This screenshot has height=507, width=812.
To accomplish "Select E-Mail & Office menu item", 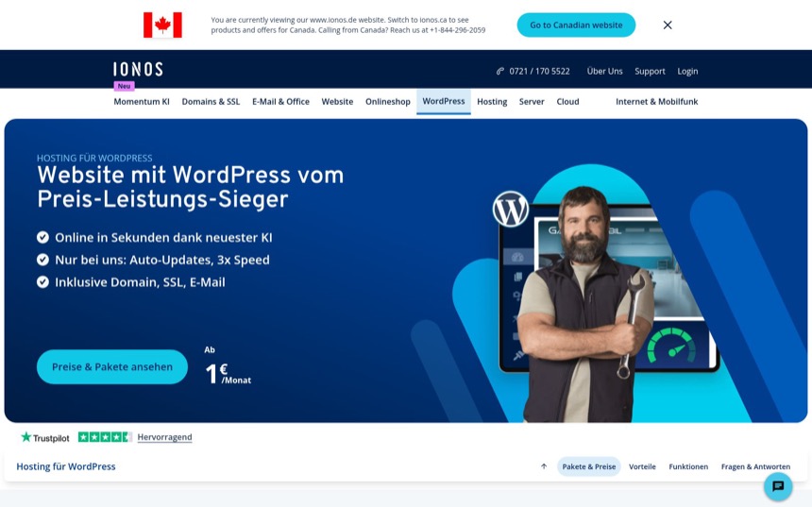I will [x=280, y=102].
